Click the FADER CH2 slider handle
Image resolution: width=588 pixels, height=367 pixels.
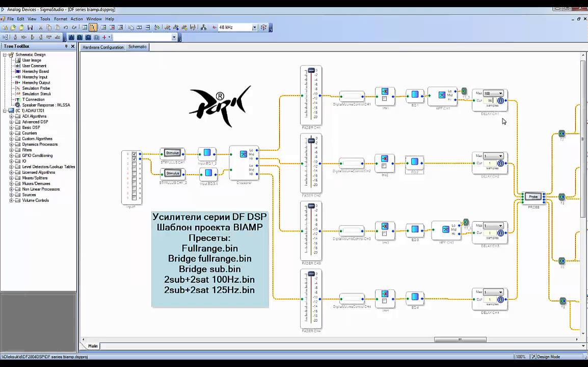311,140
